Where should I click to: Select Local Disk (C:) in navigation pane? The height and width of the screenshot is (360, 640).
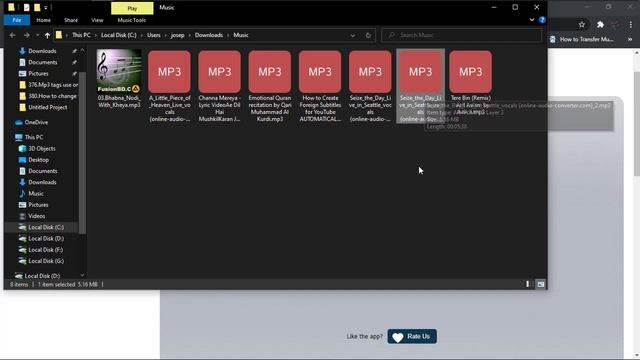click(x=42, y=227)
